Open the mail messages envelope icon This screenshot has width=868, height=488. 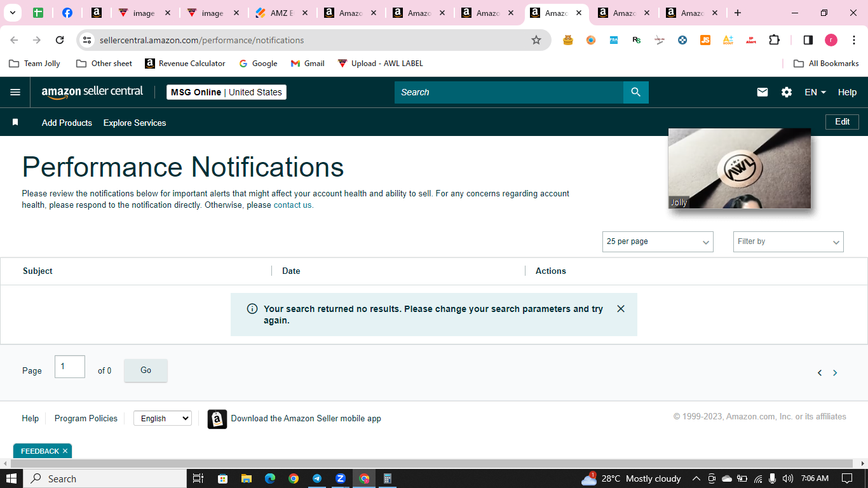[x=763, y=92]
